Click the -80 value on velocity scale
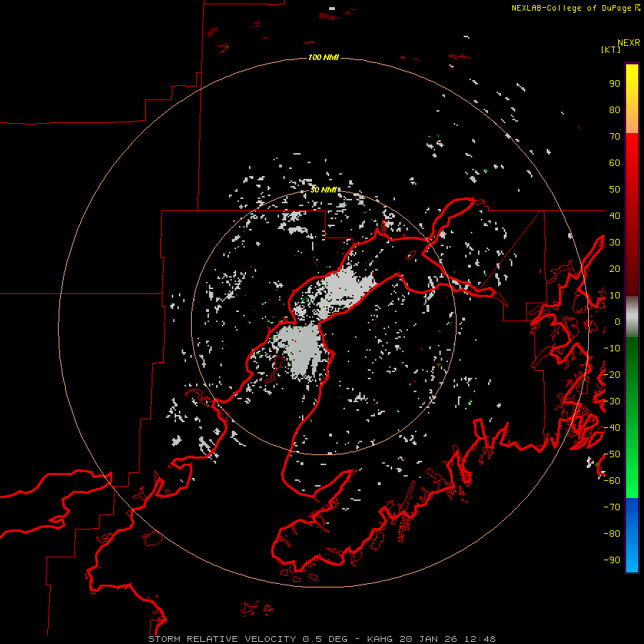Viewport: 644px width, 644px height. [x=612, y=534]
